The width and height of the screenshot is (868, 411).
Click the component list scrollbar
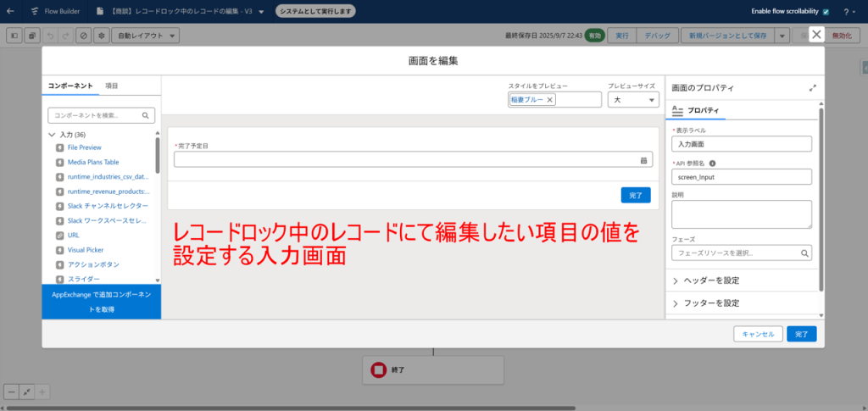tap(157, 157)
